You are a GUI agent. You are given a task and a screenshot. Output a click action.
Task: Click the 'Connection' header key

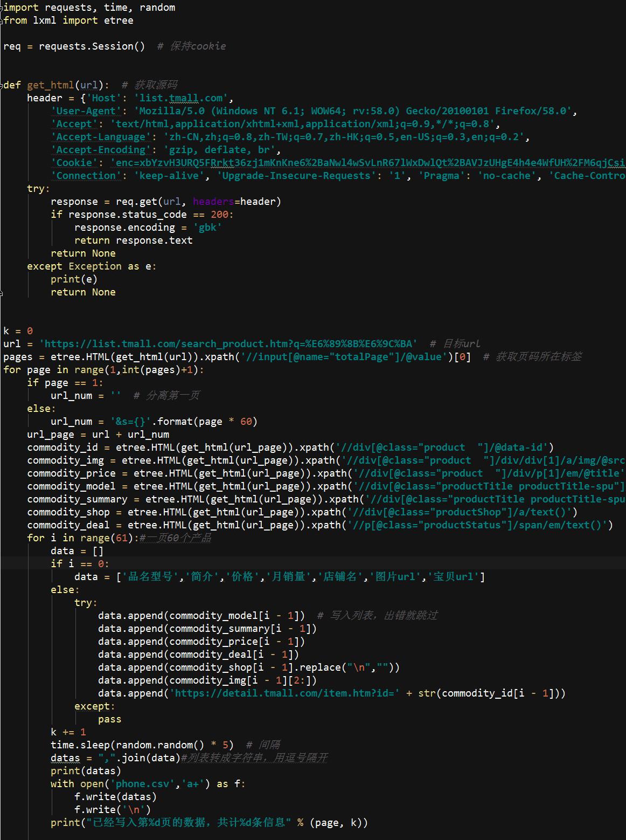pos(86,176)
